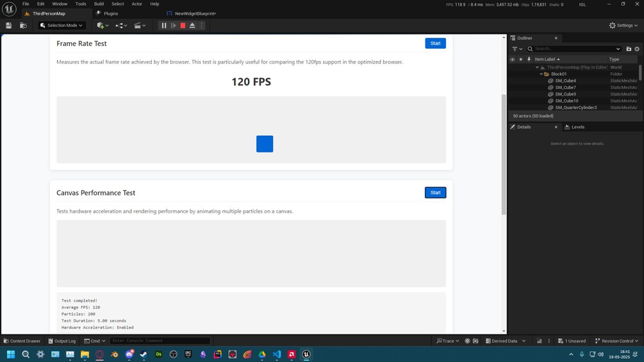Focus the console command input field
This screenshot has width=644, height=362.
(160, 341)
